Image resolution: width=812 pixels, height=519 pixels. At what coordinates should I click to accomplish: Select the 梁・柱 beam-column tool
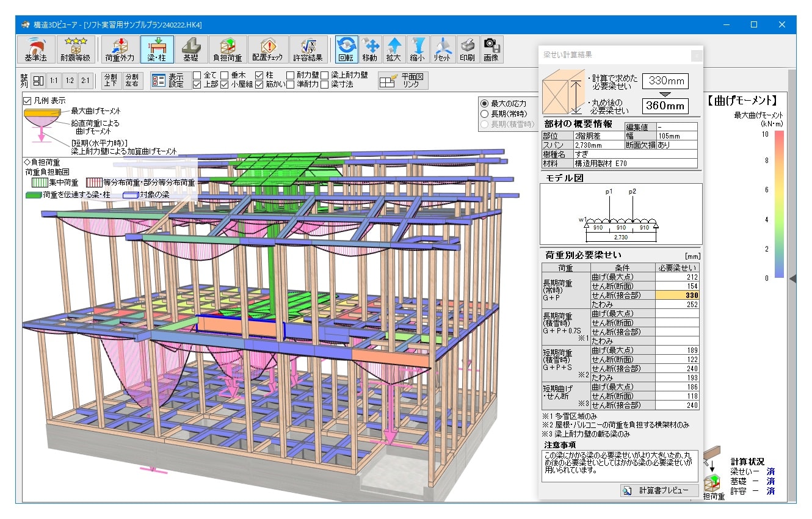pos(157,49)
